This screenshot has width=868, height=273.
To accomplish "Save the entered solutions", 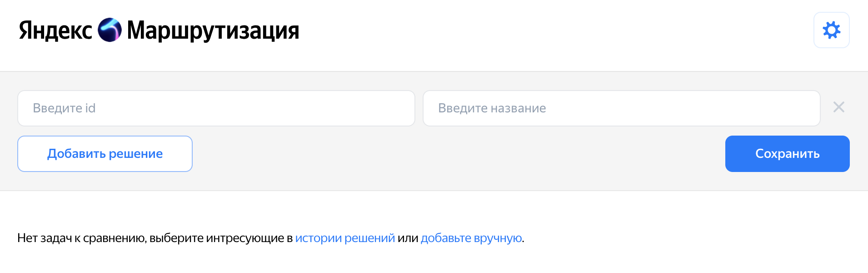I will coord(787,154).
